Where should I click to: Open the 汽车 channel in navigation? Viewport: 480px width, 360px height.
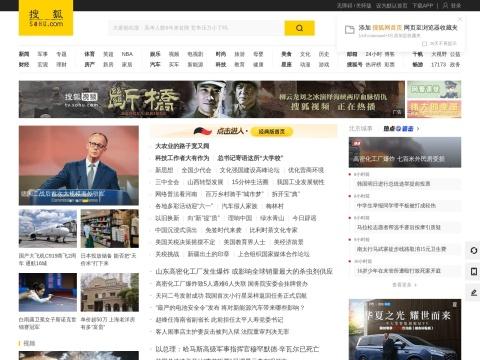(x=155, y=64)
